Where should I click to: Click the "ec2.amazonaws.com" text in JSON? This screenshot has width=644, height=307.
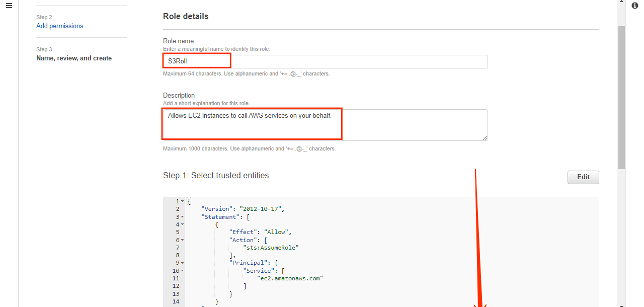[x=290, y=278]
